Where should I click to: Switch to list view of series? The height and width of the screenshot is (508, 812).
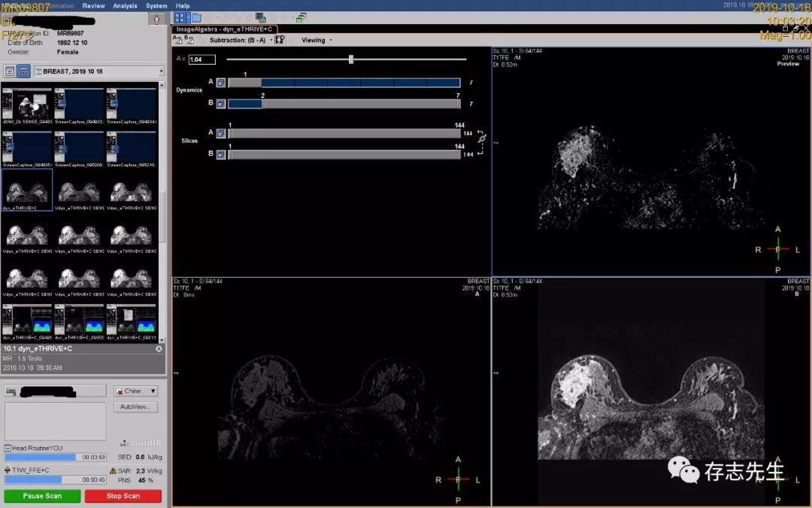click(10, 71)
